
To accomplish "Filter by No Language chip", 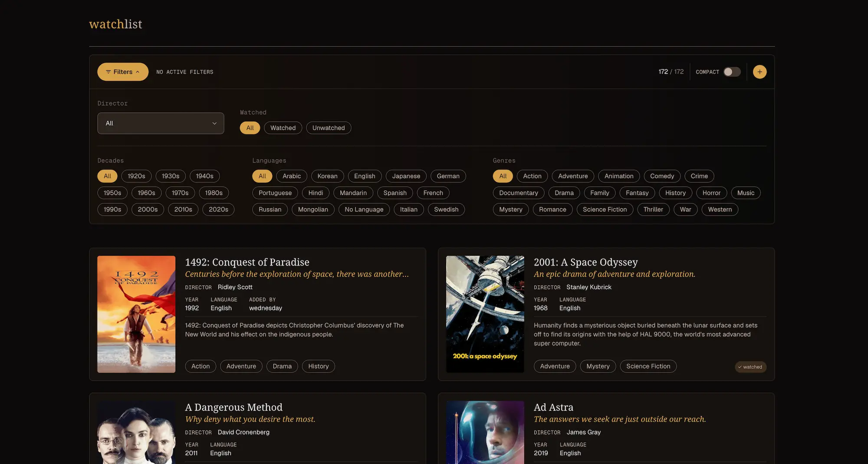I will 364,209.
